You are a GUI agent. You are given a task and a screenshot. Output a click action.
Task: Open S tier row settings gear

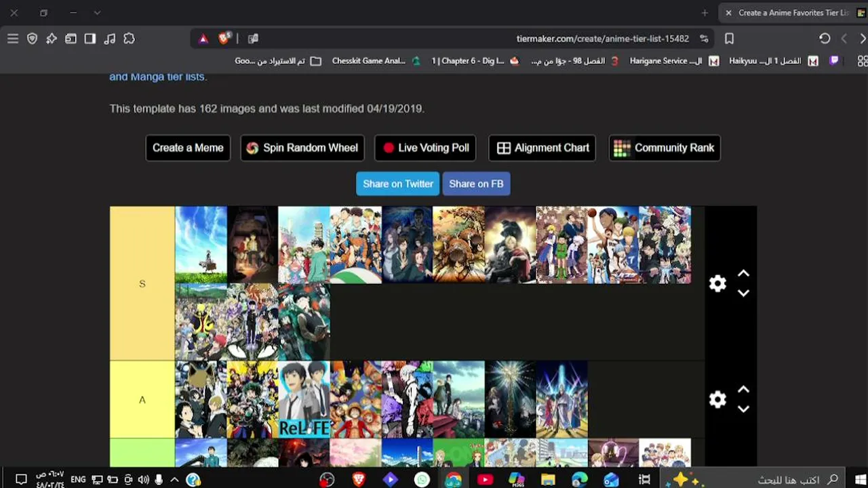pos(717,283)
